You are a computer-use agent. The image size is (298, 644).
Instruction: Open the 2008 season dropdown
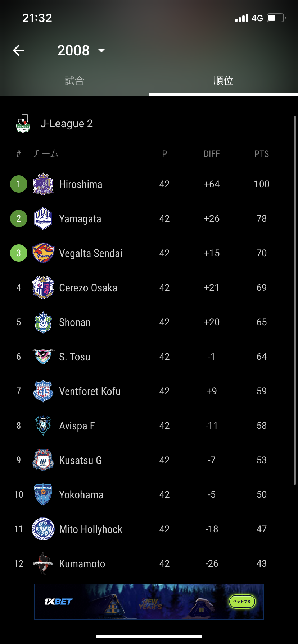pyautogui.click(x=81, y=50)
